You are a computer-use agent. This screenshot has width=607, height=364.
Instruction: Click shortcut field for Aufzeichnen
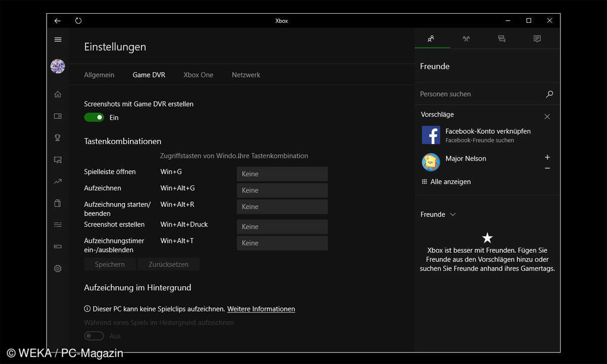point(282,190)
